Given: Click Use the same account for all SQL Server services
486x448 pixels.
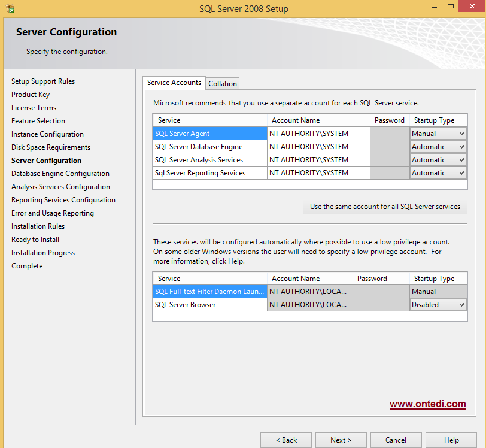Looking at the screenshot, I should [x=385, y=207].
